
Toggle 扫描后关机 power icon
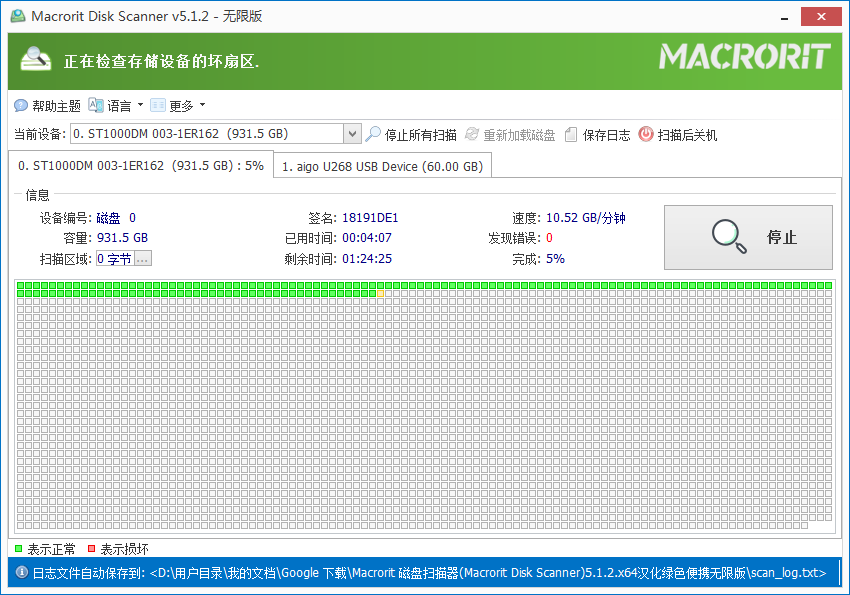coord(646,135)
